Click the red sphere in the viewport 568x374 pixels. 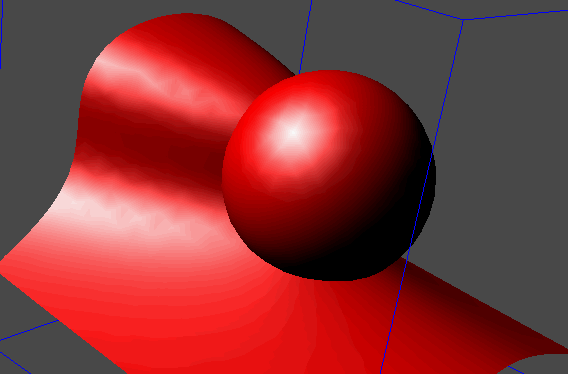click(329, 175)
